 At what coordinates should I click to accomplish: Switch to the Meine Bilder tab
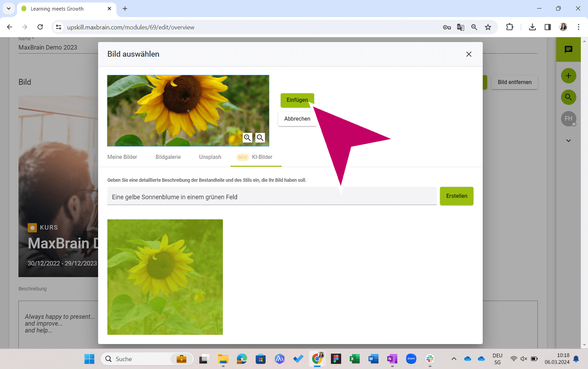coord(122,157)
